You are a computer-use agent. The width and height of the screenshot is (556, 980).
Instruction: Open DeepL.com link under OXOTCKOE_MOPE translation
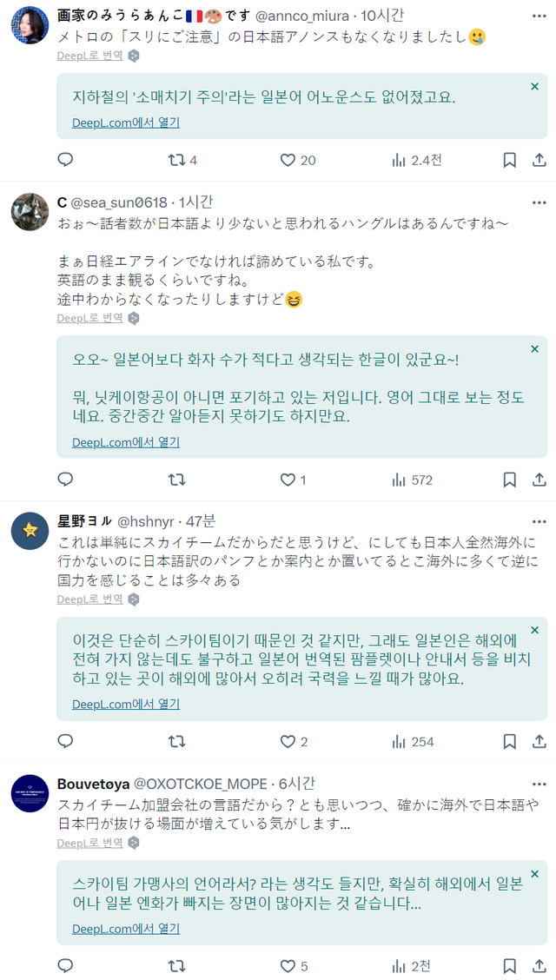[126, 929]
